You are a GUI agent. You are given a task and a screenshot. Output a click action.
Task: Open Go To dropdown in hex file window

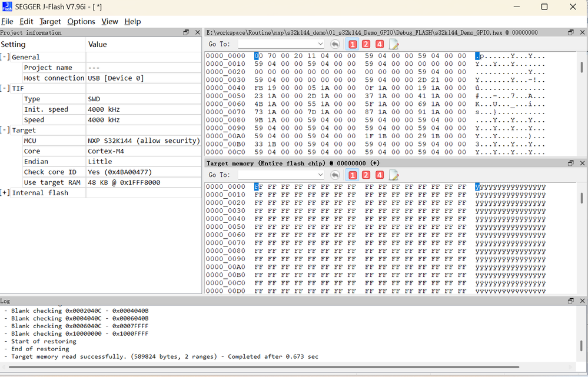point(320,44)
